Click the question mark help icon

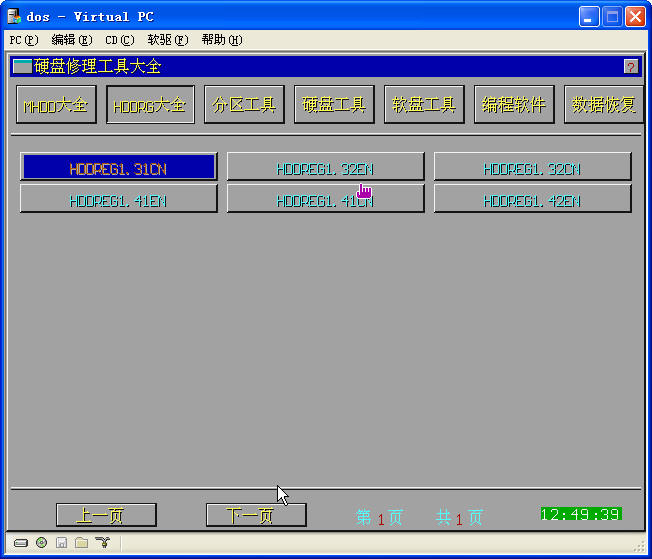point(630,67)
